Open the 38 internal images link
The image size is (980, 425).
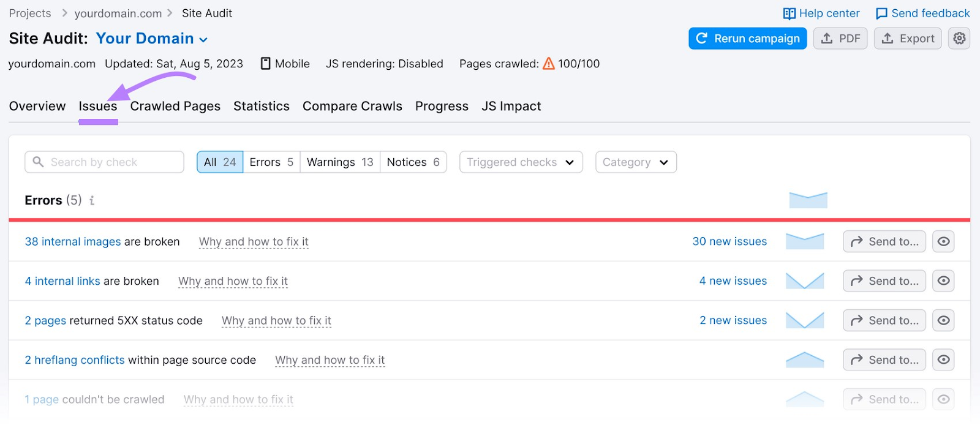[73, 241]
